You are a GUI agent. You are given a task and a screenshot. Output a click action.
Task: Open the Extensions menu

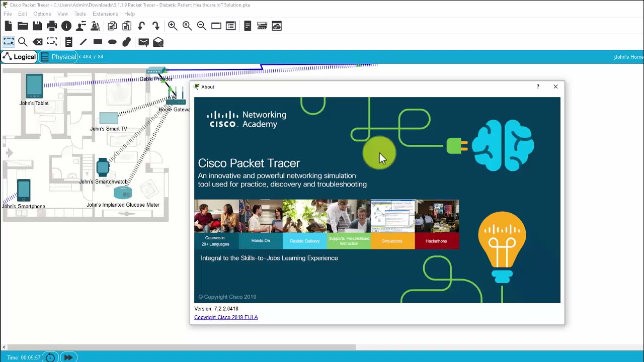105,14
